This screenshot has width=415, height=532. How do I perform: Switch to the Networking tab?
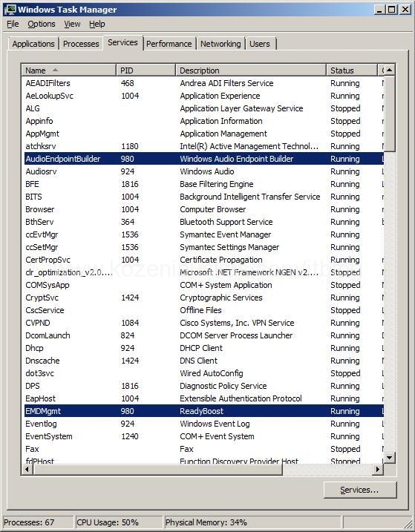tap(220, 44)
